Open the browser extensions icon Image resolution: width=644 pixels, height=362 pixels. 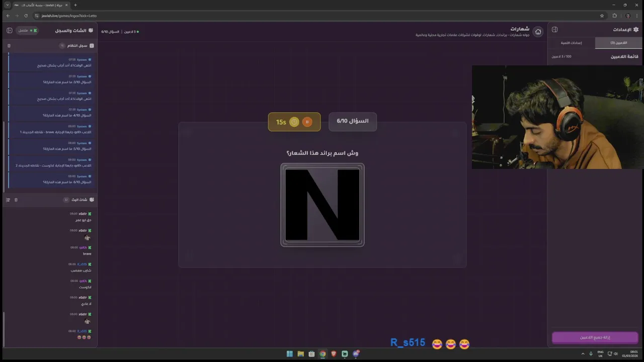pyautogui.click(x=614, y=16)
